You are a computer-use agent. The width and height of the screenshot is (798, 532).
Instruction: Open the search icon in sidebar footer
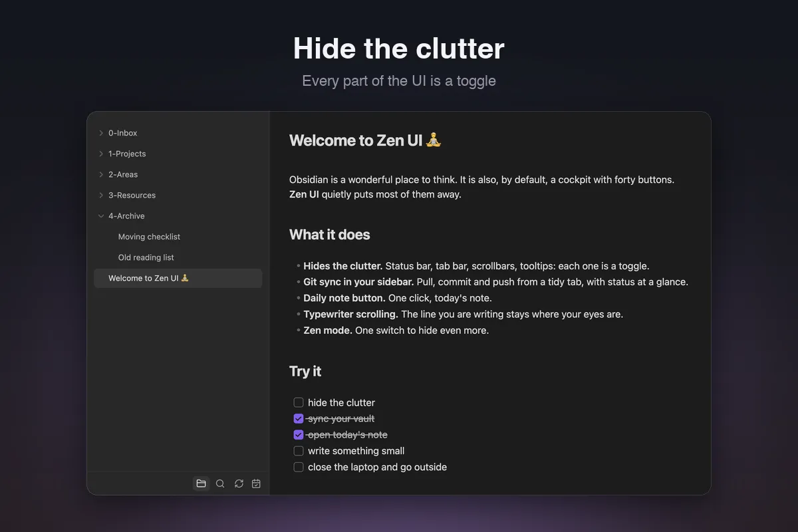click(x=220, y=483)
